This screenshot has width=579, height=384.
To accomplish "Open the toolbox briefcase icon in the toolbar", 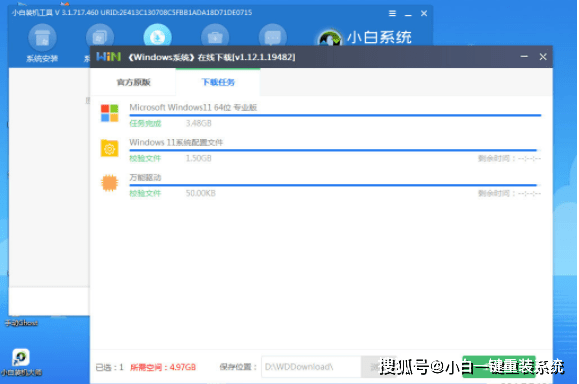I will [215, 36].
